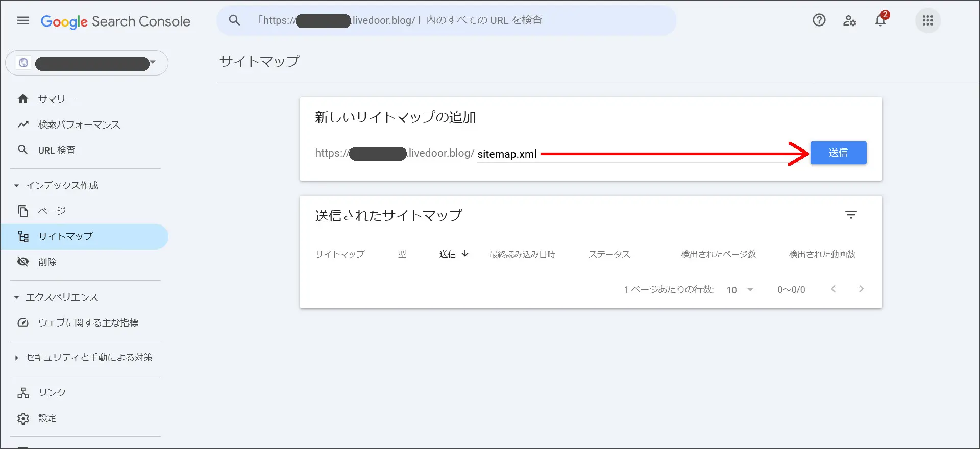Click the speedometer icon for web vitals

(x=23, y=322)
